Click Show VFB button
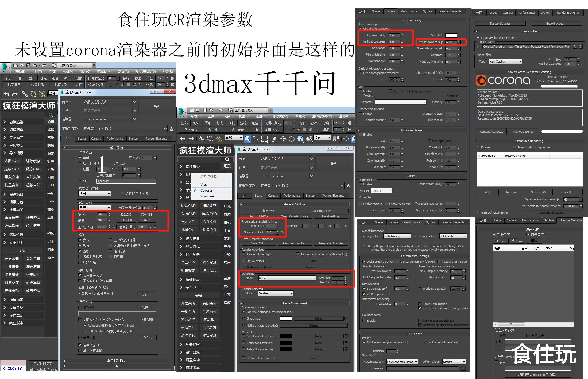The height and width of the screenshot is (379, 588). (268, 211)
